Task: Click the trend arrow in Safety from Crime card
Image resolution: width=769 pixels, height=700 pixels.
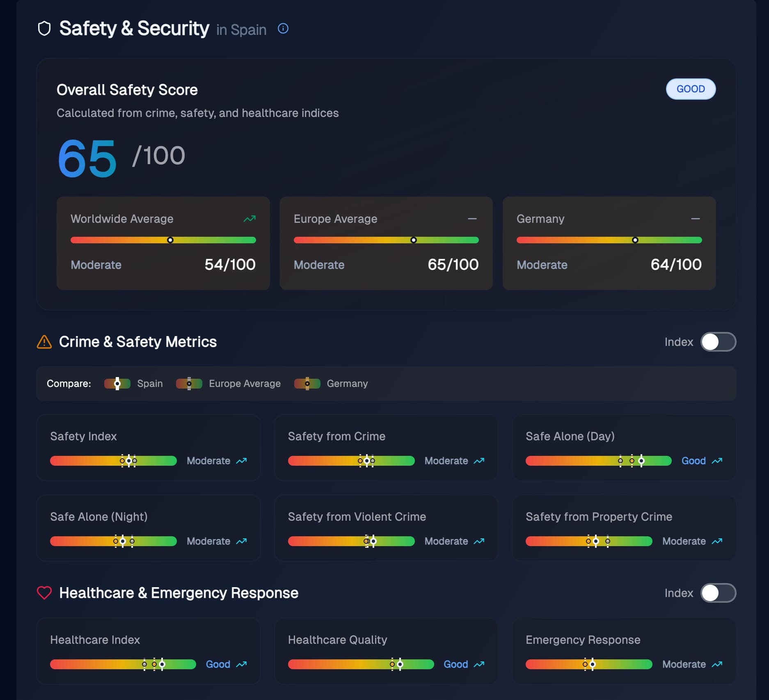Action: click(x=479, y=461)
